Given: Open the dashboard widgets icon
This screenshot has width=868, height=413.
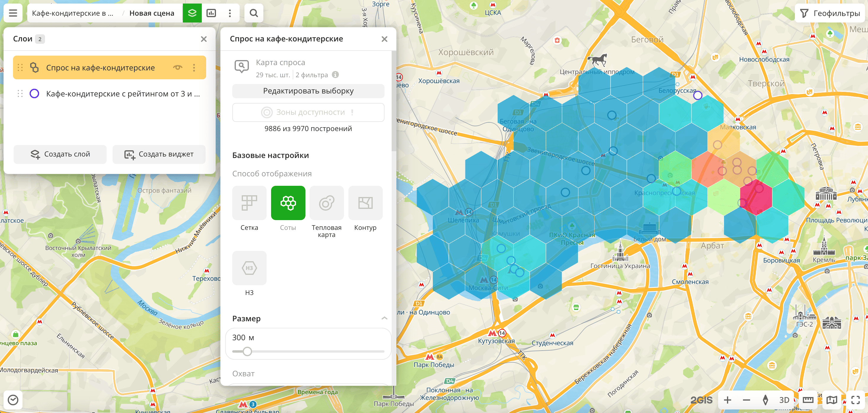Looking at the screenshot, I should pyautogui.click(x=211, y=13).
